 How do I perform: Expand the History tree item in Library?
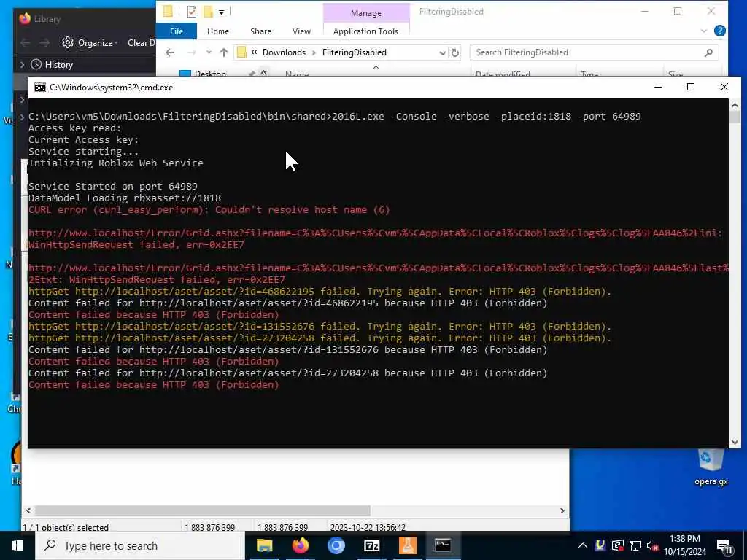click(x=22, y=64)
